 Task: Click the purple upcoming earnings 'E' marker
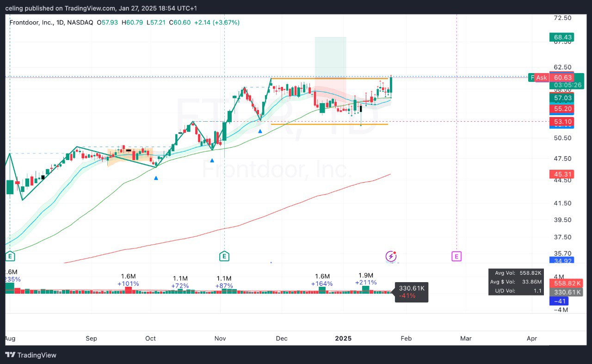point(456,256)
